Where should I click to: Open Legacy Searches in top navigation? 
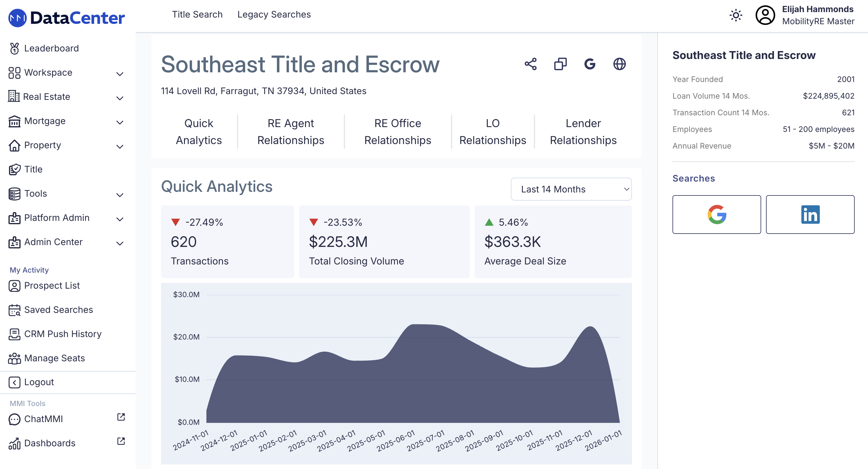coord(274,15)
